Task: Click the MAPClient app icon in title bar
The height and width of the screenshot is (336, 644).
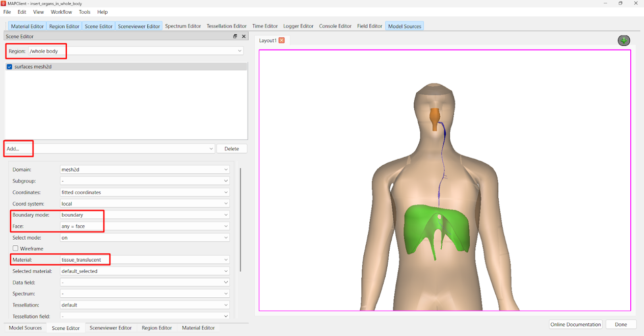Action: (x=4, y=4)
